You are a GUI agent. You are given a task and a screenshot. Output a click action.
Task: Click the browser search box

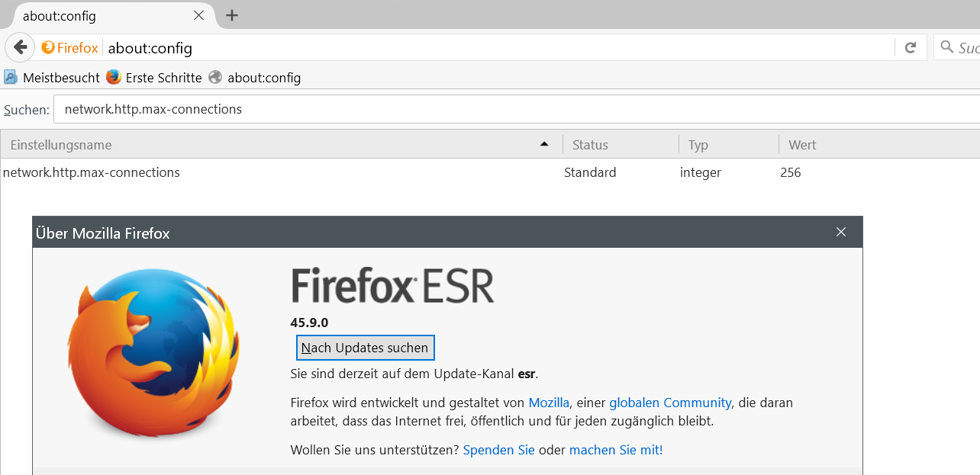(x=957, y=47)
